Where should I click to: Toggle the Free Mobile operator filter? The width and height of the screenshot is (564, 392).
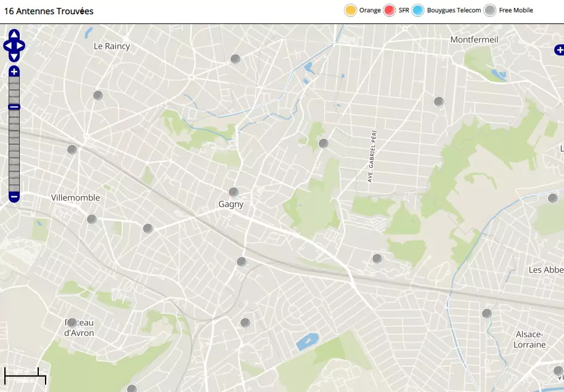[490, 10]
